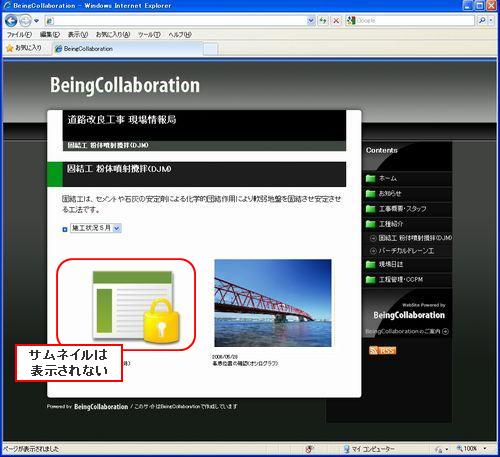Open the 工程管理・CCPM sidebar link

coord(401,280)
